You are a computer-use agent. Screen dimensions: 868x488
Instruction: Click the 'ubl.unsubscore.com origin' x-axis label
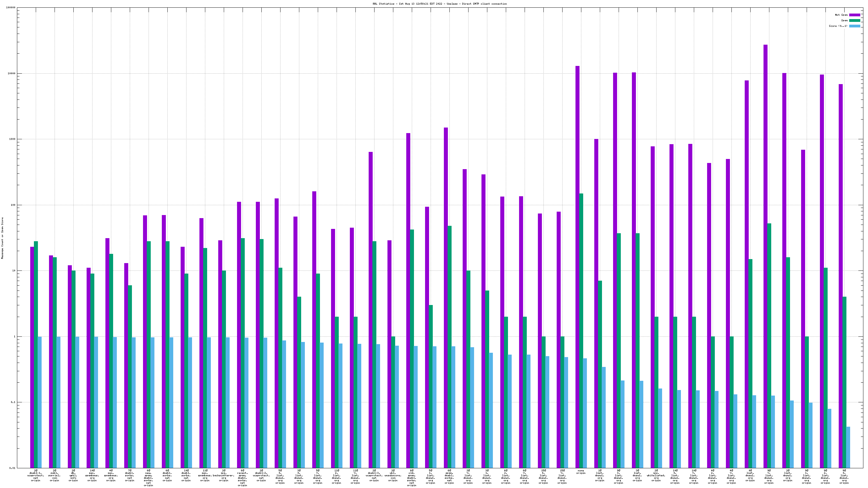coord(393,475)
